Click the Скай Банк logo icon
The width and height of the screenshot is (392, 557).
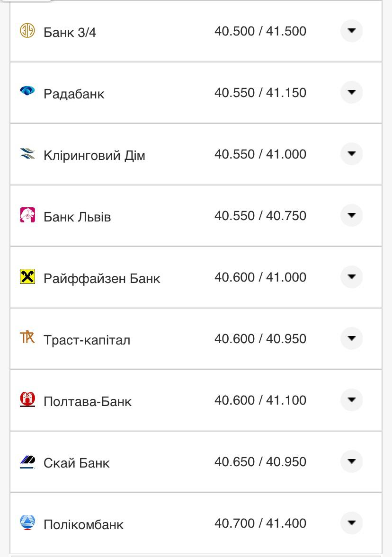click(x=27, y=461)
